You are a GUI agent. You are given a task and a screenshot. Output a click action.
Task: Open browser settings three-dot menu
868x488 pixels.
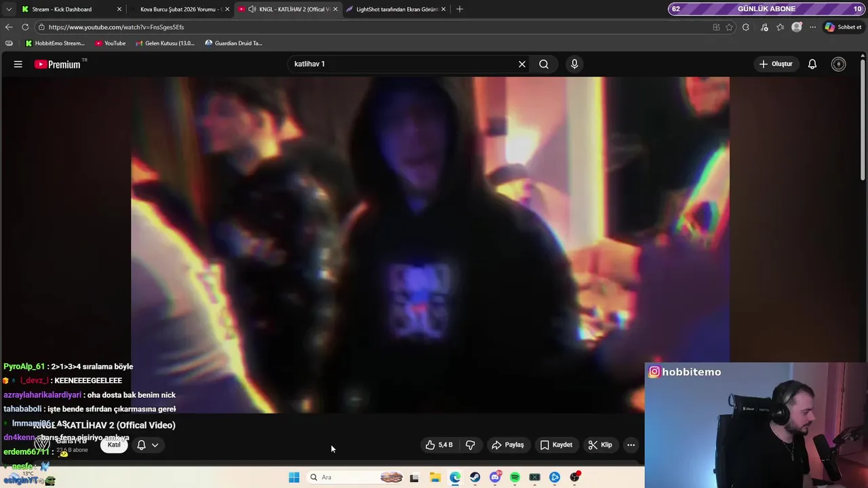coord(812,27)
